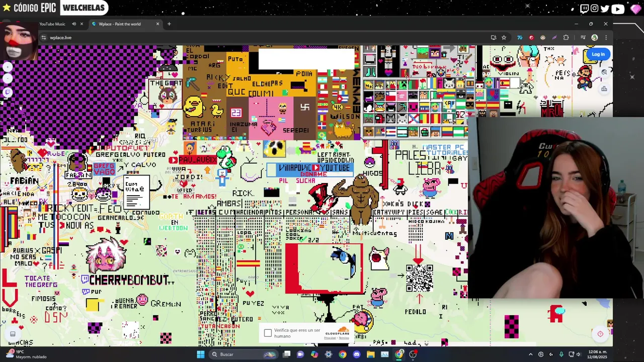Click the Instagram logo in stream overlay

[x=595, y=8]
